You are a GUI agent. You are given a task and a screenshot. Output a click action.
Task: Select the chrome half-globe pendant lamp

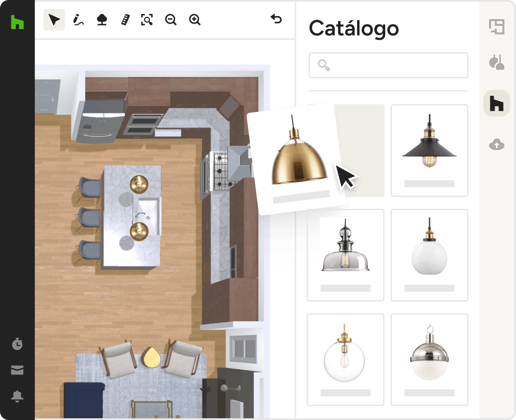pyautogui.click(x=429, y=360)
